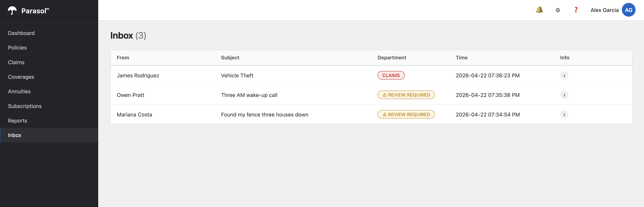Viewport: 644px width, 207px height.
Task: Open the Reports section
Action: tap(17, 121)
